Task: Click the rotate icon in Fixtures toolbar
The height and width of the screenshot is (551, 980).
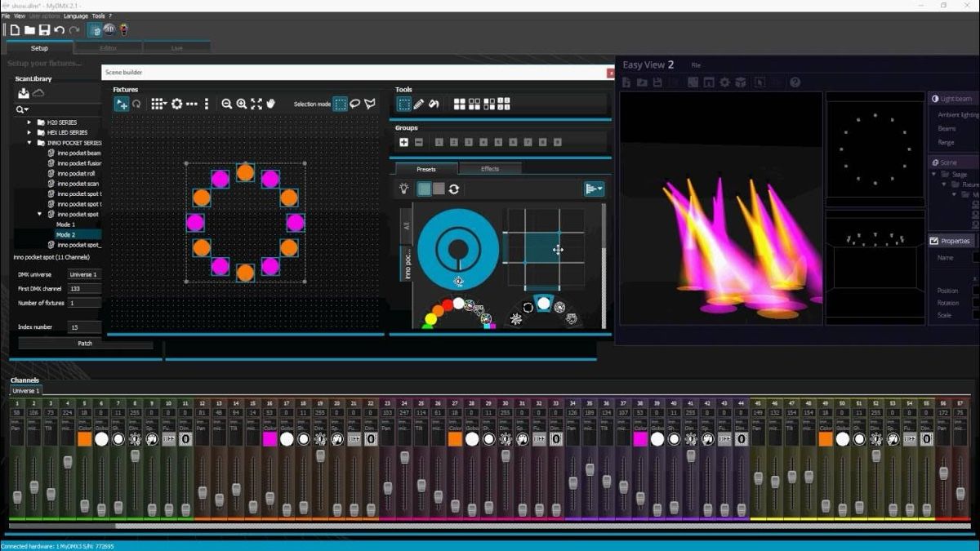Action: (137, 104)
